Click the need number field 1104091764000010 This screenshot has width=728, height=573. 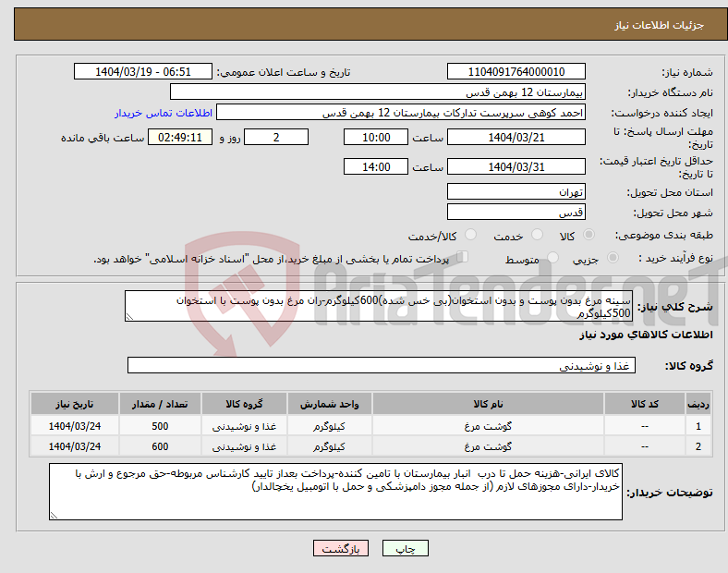[516, 71]
